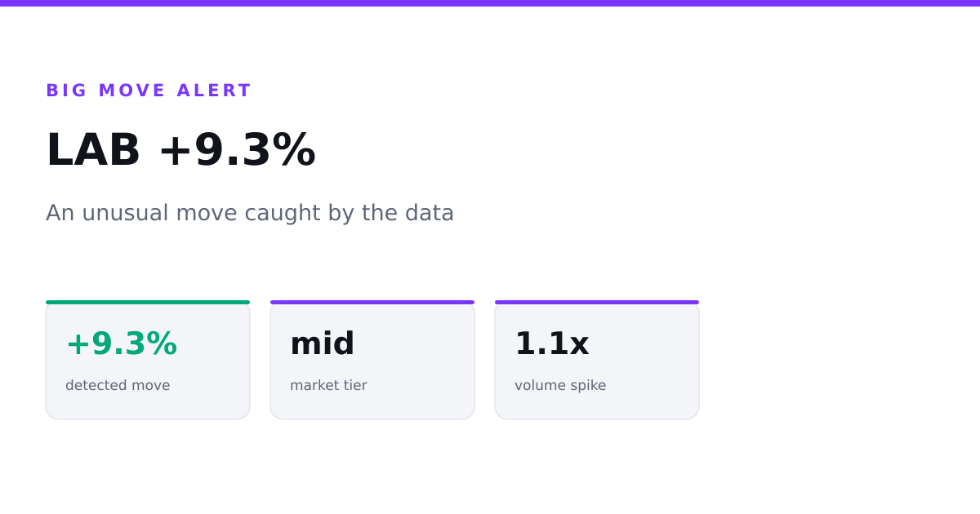
Task: Open the detected move card
Action: pos(148,360)
